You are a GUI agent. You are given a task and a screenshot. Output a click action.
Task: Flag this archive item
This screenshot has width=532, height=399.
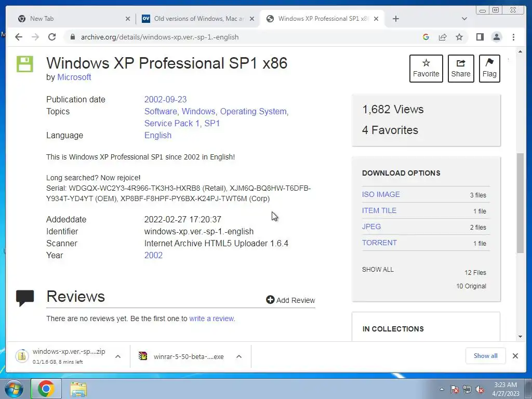pos(489,68)
